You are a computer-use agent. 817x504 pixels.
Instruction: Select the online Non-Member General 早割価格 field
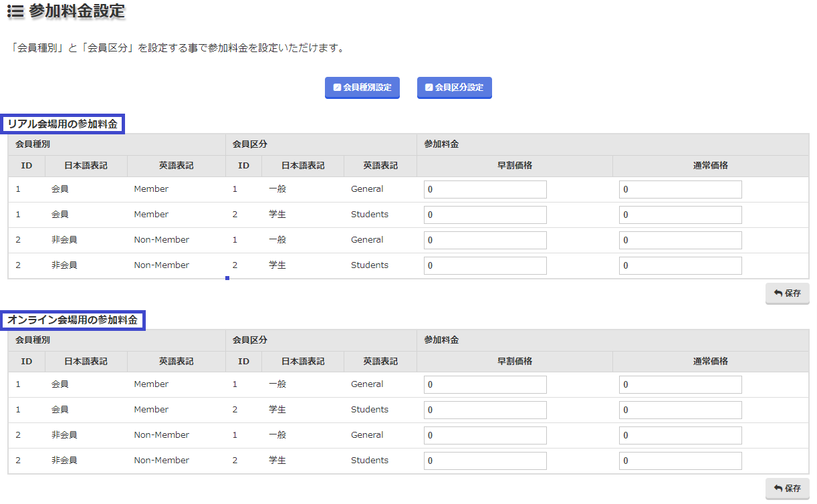485,436
